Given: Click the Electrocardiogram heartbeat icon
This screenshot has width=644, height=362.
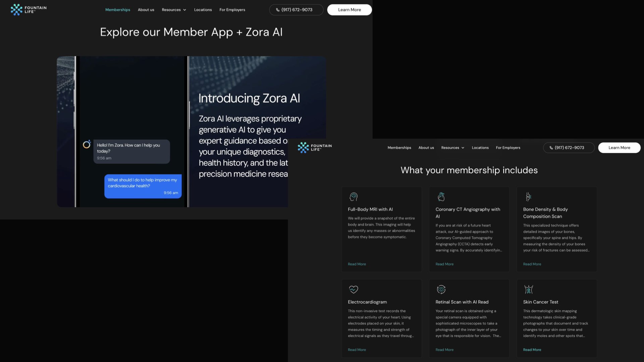Looking at the screenshot, I should click(x=354, y=289).
